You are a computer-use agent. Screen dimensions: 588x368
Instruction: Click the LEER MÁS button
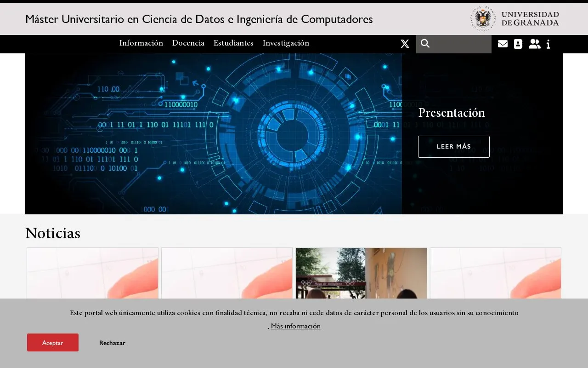pos(454,147)
